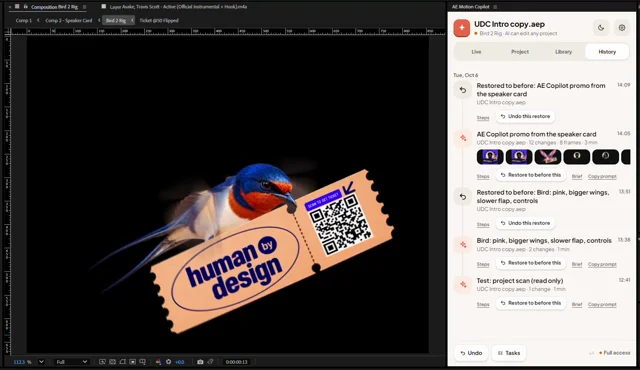This screenshot has width=640, height=370.
Task: Switch to the Library tab
Action: (x=563, y=52)
